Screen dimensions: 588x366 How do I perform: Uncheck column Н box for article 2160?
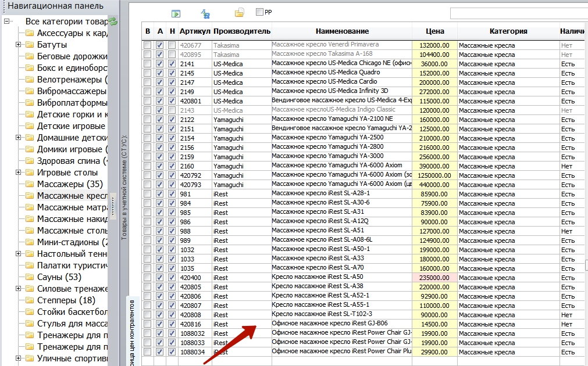[x=172, y=166]
